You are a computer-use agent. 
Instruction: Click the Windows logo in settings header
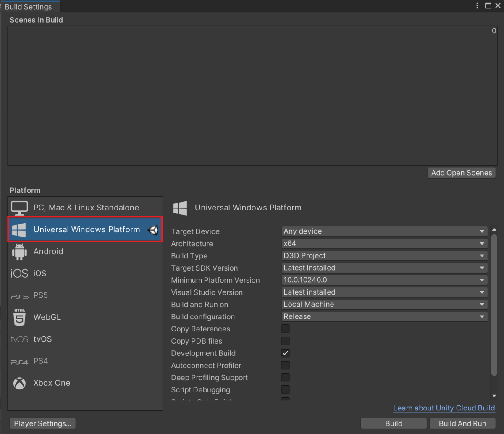[x=180, y=208]
